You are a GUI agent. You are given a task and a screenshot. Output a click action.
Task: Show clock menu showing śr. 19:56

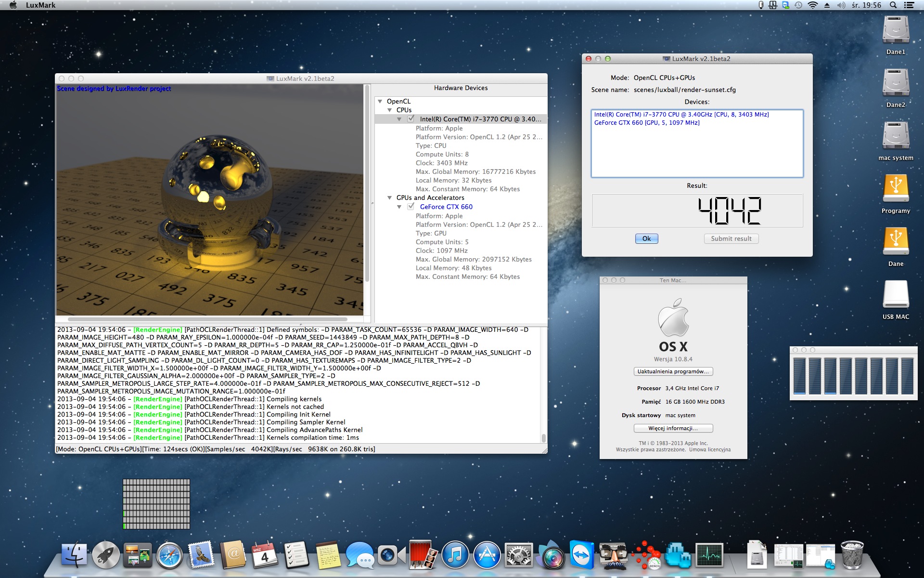pyautogui.click(x=866, y=5)
